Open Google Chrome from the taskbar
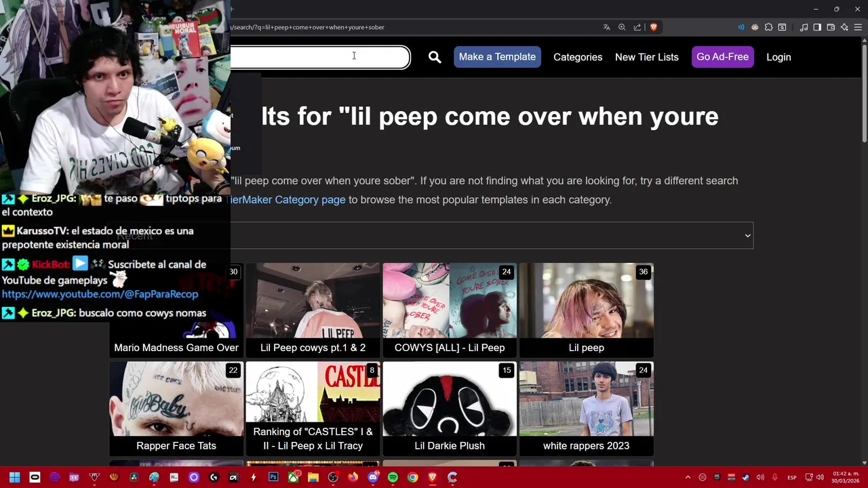868x488 pixels. [x=412, y=477]
